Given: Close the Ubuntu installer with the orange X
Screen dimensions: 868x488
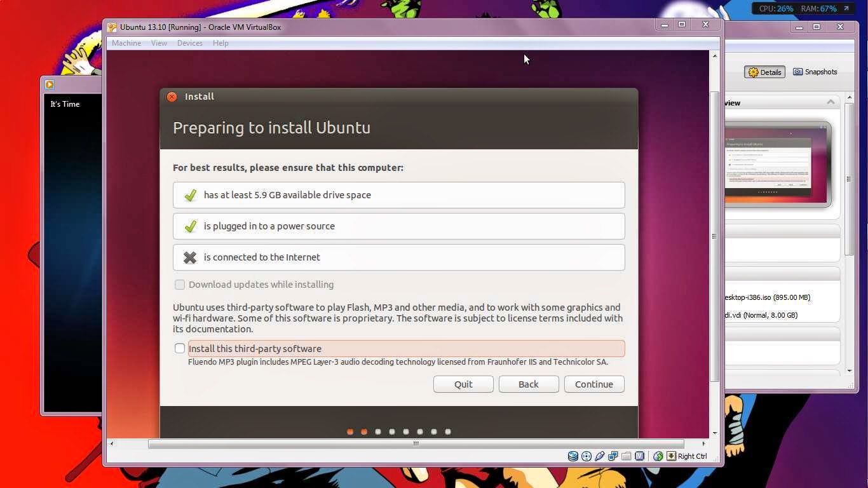Looking at the screenshot, I should [172, 97].
